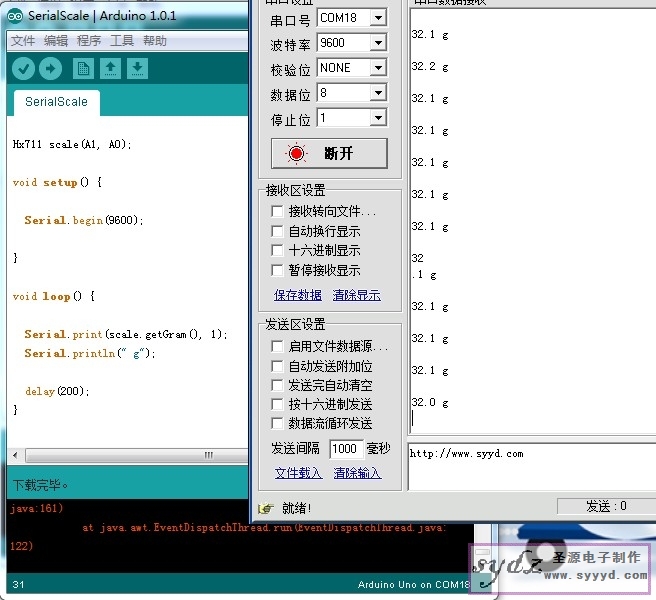Screen dimensions: 656x600
Task: Click the Serial.begin(9600) code line
Action: click(x=84, y=221)
